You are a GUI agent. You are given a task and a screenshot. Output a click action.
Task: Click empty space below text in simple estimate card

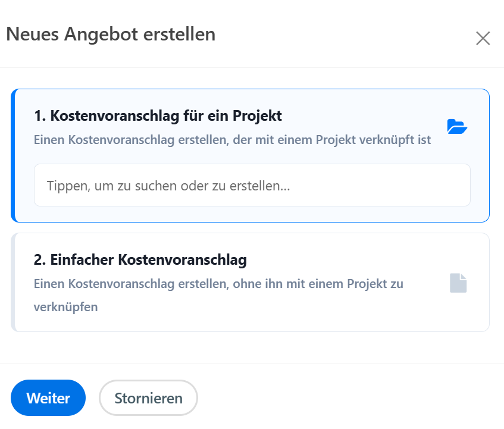[x=268, y=322]
